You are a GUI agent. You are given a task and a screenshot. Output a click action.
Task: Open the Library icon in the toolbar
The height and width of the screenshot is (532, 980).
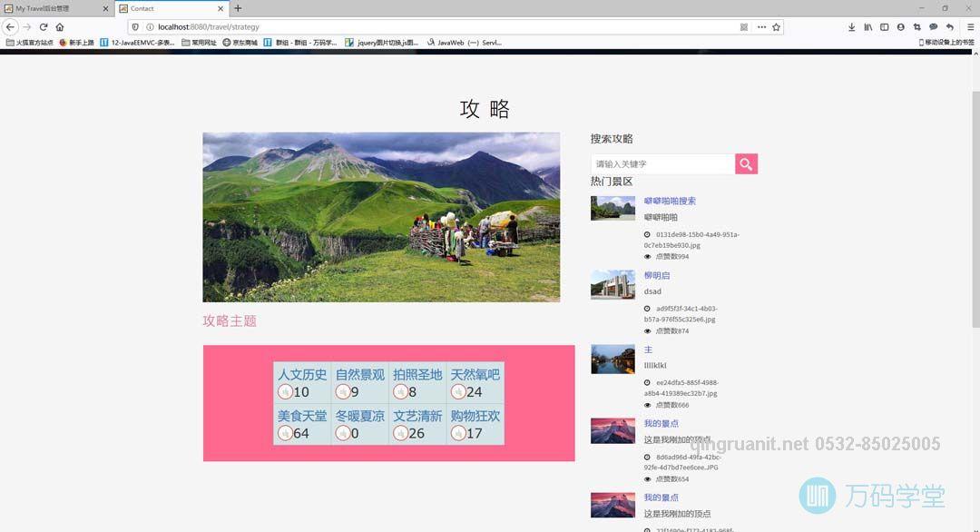[x=868, y=26]
